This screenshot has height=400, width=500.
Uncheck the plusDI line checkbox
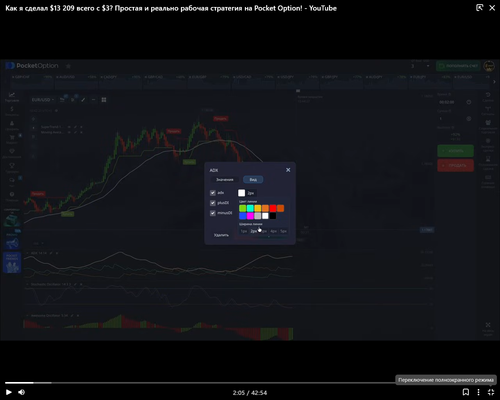coord(213,203)
